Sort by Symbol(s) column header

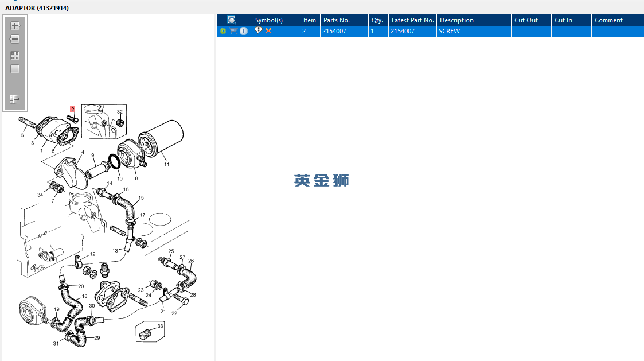(276, 20)
